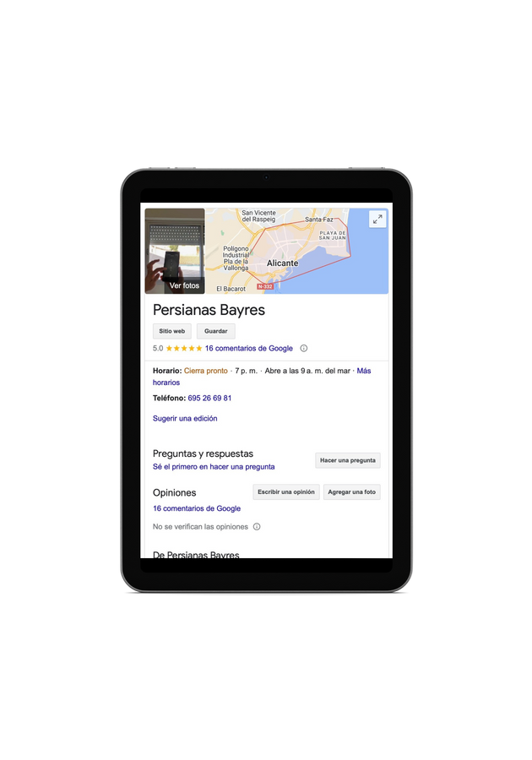Screen dimensions: 532x760
Task: Click the Persianas Bayres business title
Action: click(x=209, y=310)
